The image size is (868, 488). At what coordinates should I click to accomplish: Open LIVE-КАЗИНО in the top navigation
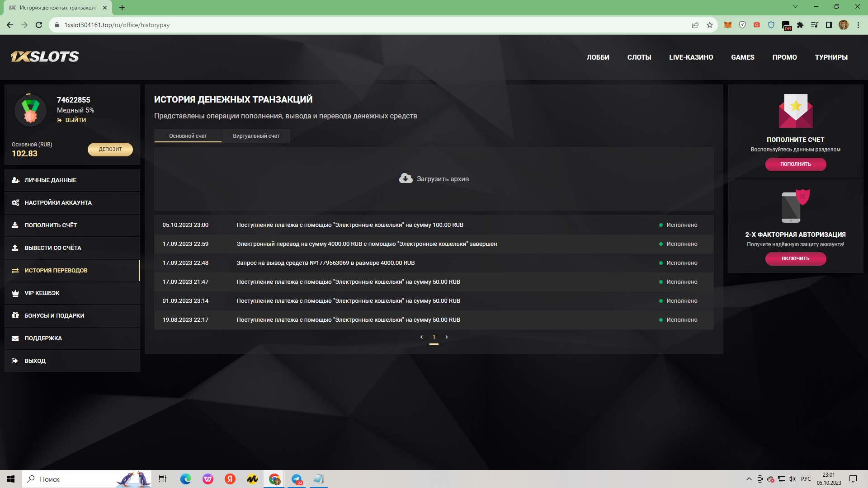coord(691,57)
